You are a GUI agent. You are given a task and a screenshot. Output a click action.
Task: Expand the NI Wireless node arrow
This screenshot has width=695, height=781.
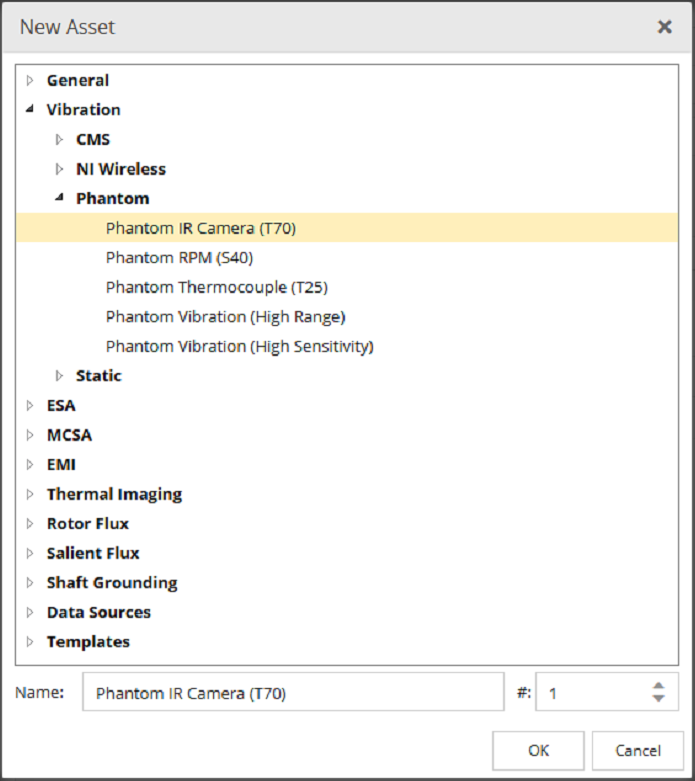coord(59,169)
